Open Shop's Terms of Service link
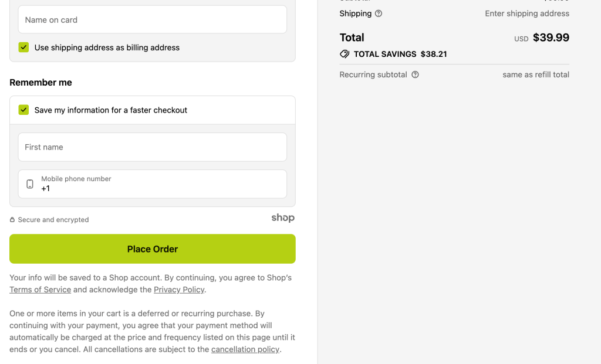 pos(40,290)
